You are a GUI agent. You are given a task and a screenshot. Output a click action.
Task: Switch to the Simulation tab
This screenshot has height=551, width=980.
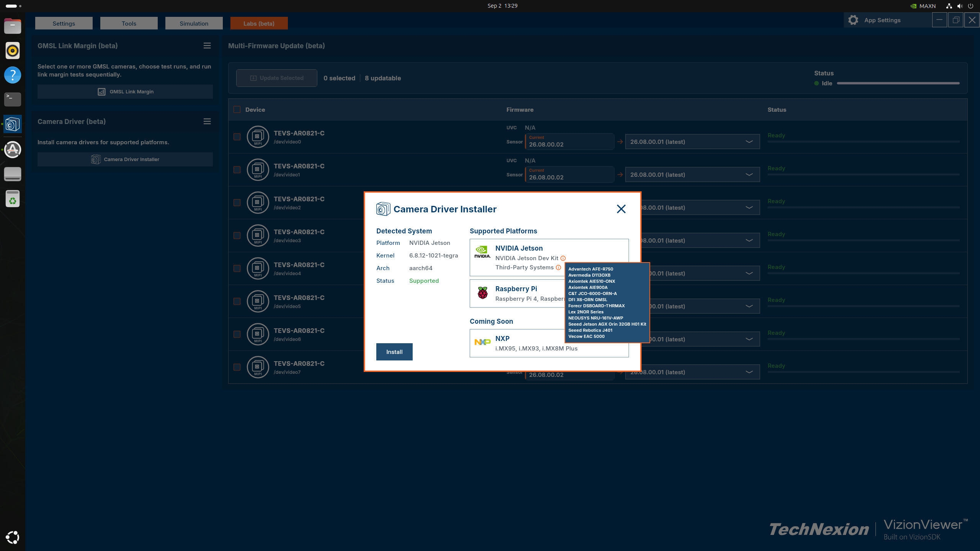(x=194, y=23)
